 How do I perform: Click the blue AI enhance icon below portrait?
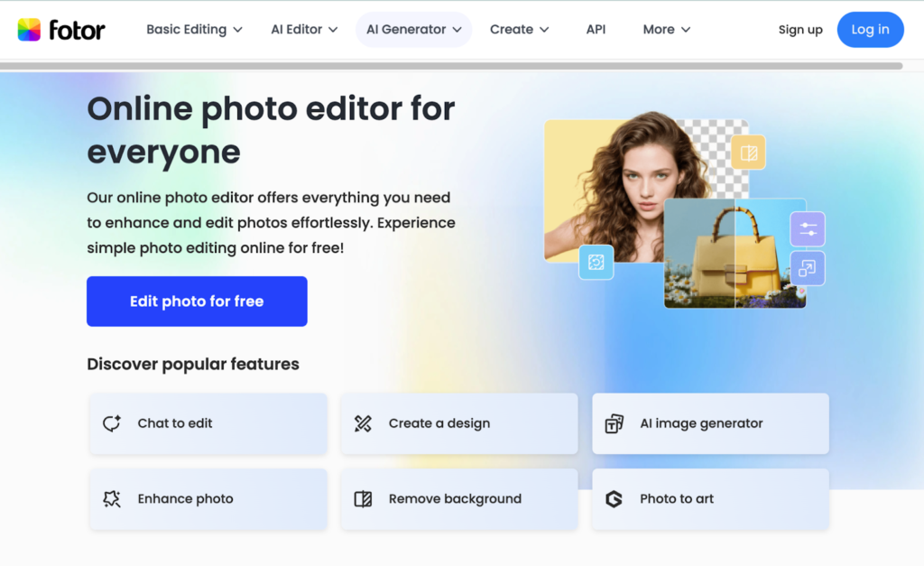[596, 262]
